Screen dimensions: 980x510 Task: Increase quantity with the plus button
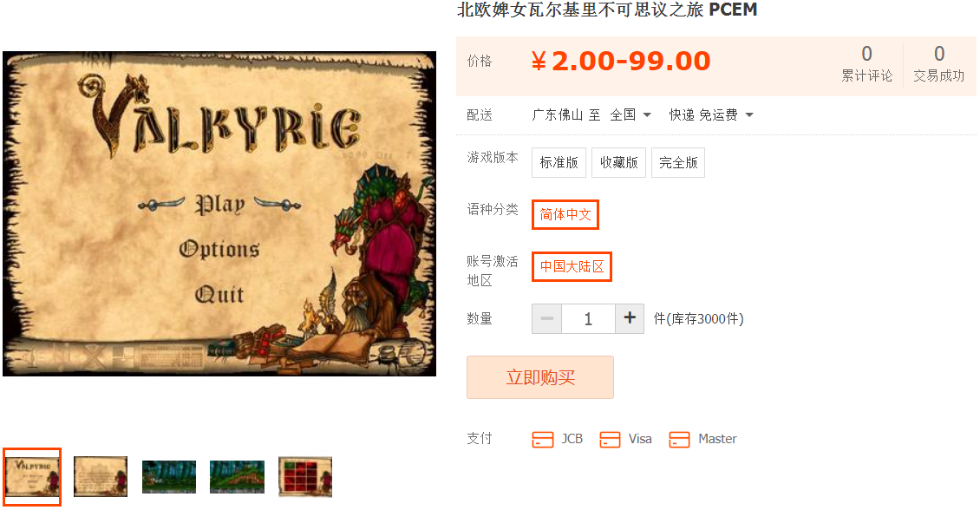pyautogui.click(x=630, y=319)
